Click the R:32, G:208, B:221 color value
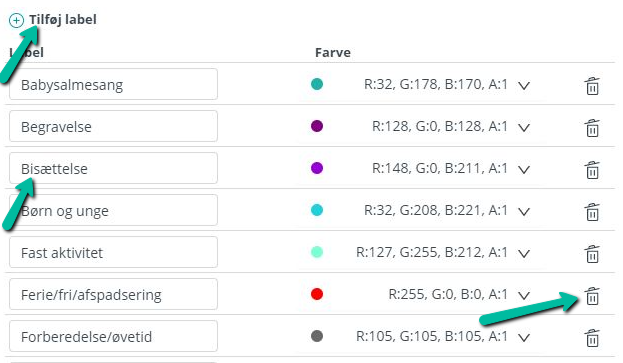623x363 pixels. click(x=436, y=210)
